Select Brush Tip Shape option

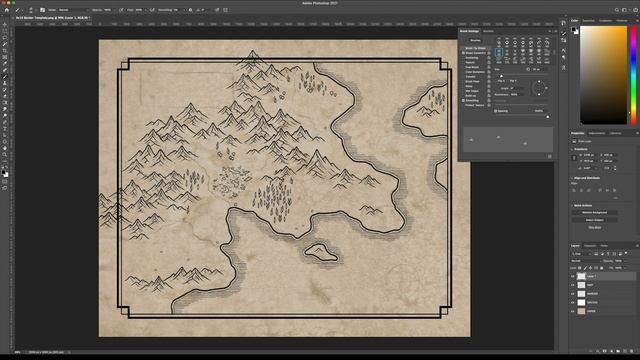(x=476, y=48)
